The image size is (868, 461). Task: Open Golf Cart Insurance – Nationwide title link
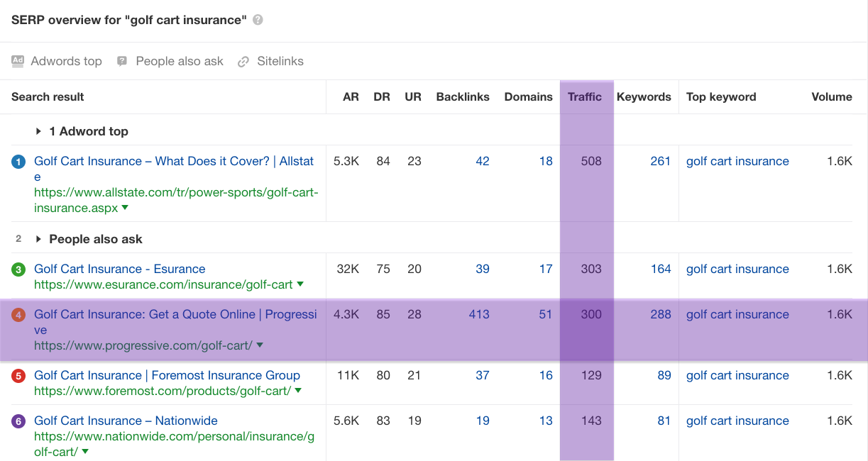pyautogui.click(x=126, y=421)
